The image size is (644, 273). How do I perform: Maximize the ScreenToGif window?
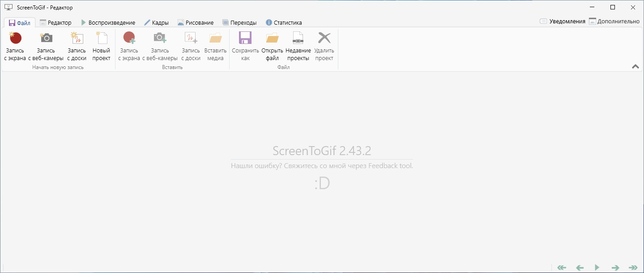pos(613,7)
